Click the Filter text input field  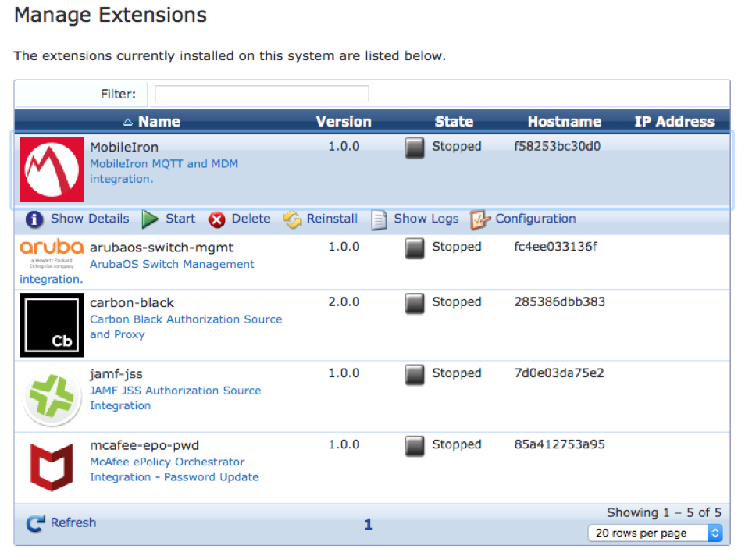262,94
